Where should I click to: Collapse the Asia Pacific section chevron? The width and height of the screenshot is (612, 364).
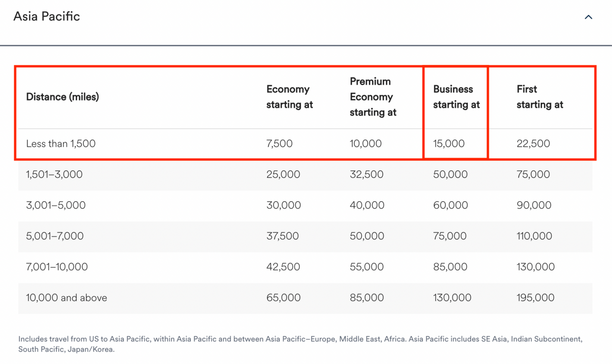(588, 17)
